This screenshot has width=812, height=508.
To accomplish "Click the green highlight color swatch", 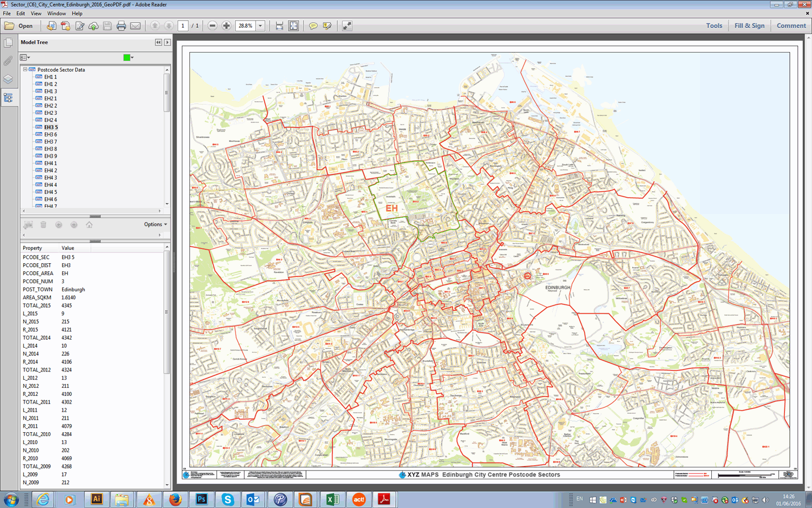I will (x=127, y=57).
